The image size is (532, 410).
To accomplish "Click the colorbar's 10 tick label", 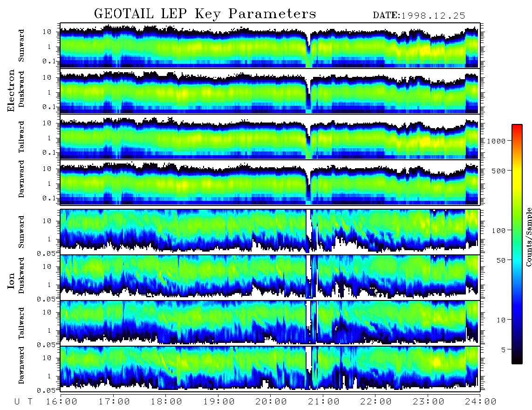I will coord(501,320).
